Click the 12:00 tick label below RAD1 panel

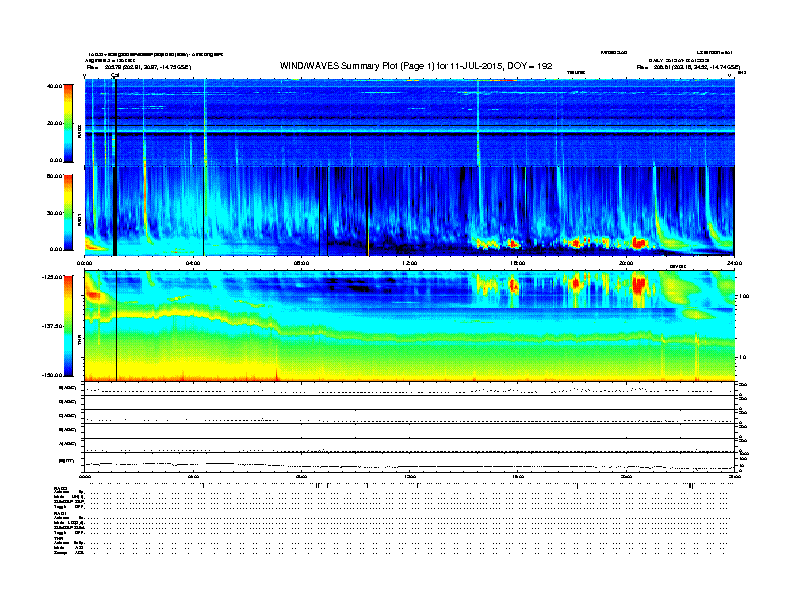[x=409, y=263]
